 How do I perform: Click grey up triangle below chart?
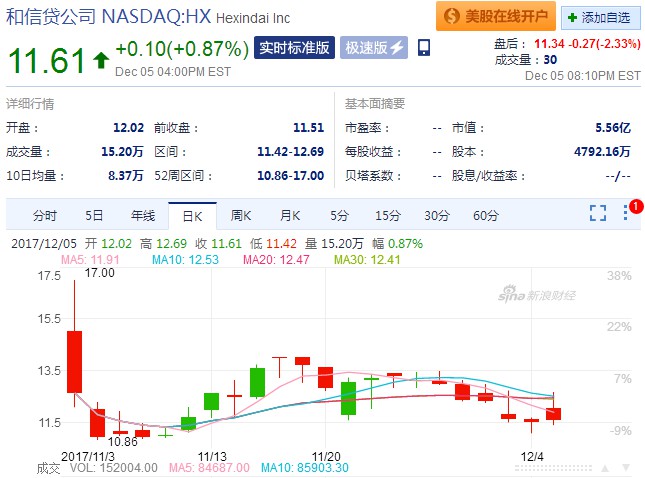605,468
